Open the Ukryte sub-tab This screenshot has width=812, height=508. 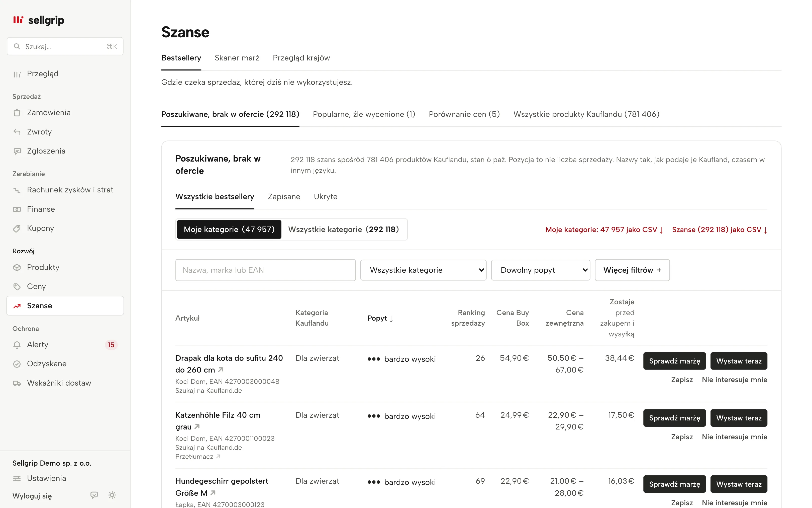click(326, 196)
